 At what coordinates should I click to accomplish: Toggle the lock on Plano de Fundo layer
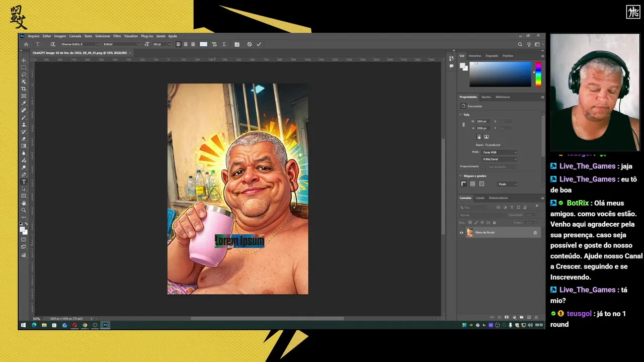[x=535, y=232]
